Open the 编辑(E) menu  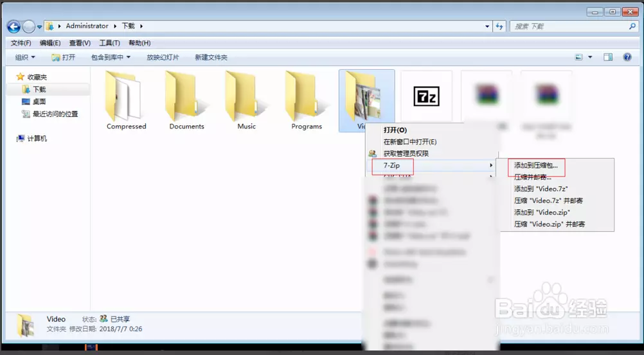pos(50,42)
